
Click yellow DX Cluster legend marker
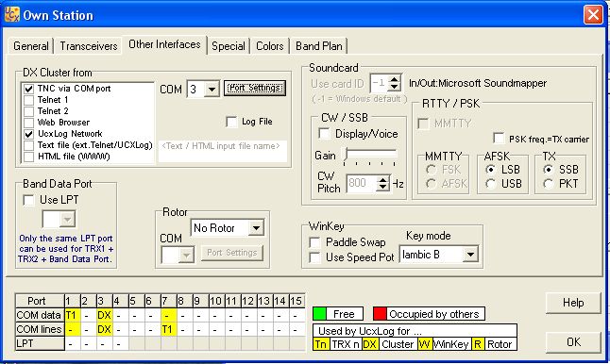[369, 344]
